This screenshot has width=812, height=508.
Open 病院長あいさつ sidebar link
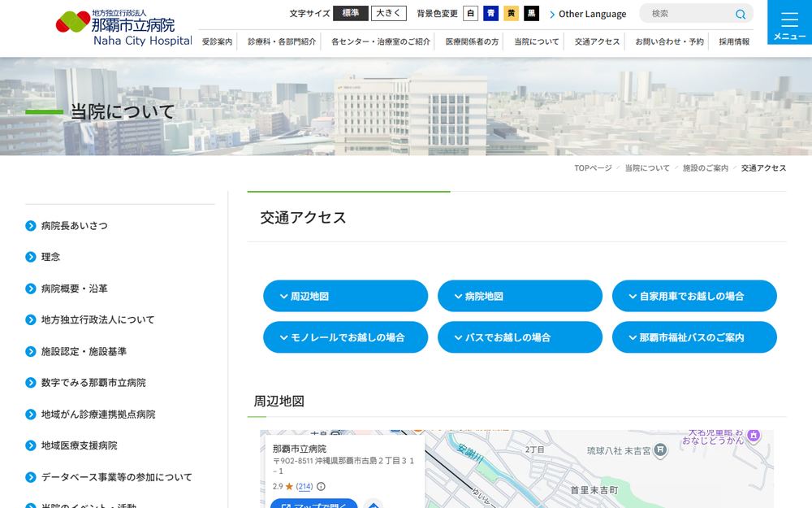75,225
